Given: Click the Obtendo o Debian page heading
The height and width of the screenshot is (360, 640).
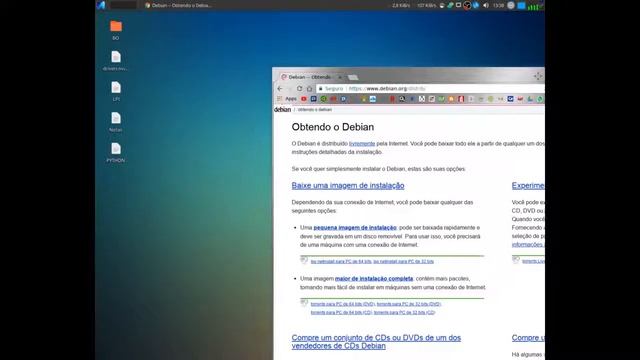Looking at the screenshot, I should click(333, 127).
